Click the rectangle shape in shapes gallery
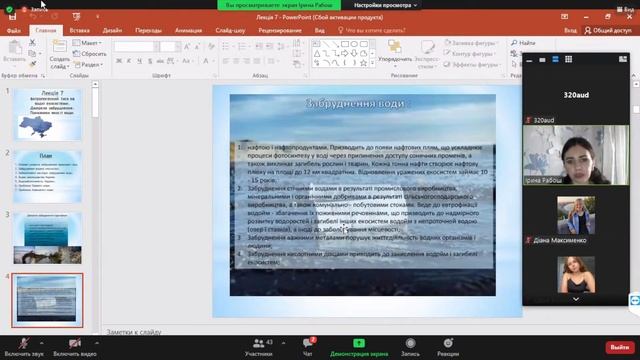 point(345,44)
